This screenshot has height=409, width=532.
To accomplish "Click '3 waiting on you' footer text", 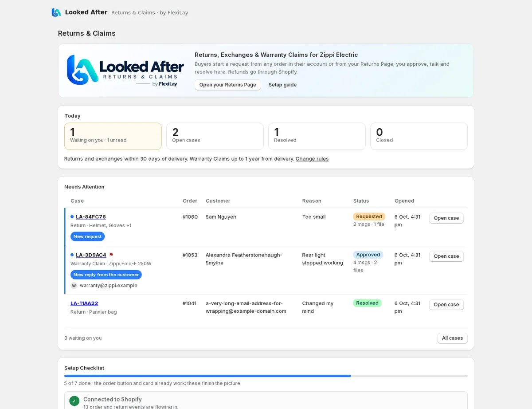I will click(x=83, y=338).
